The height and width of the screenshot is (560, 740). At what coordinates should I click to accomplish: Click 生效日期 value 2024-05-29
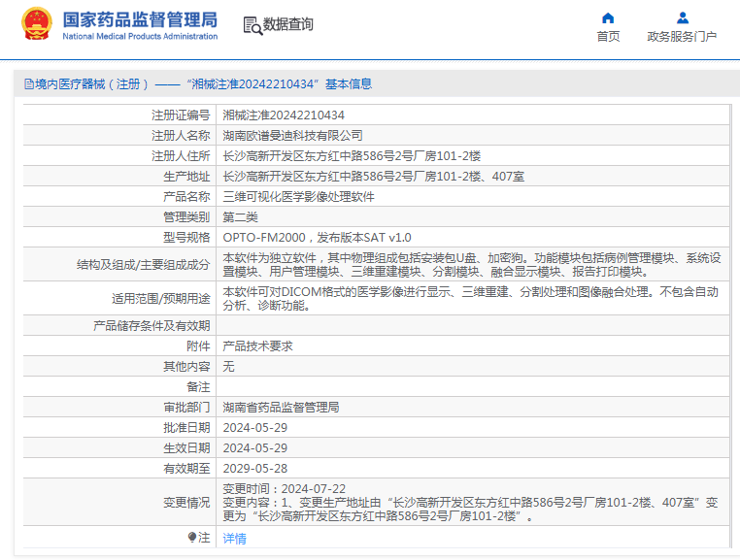254,448
